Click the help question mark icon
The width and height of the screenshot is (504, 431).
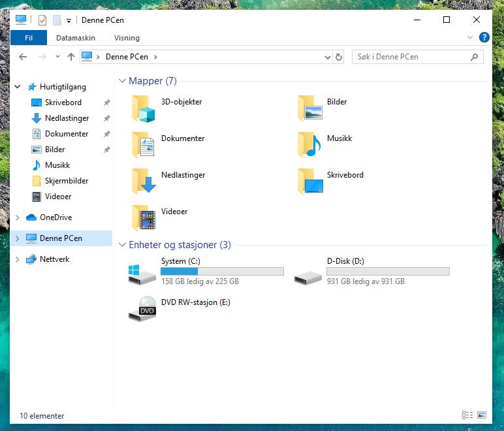click(484, 38)
